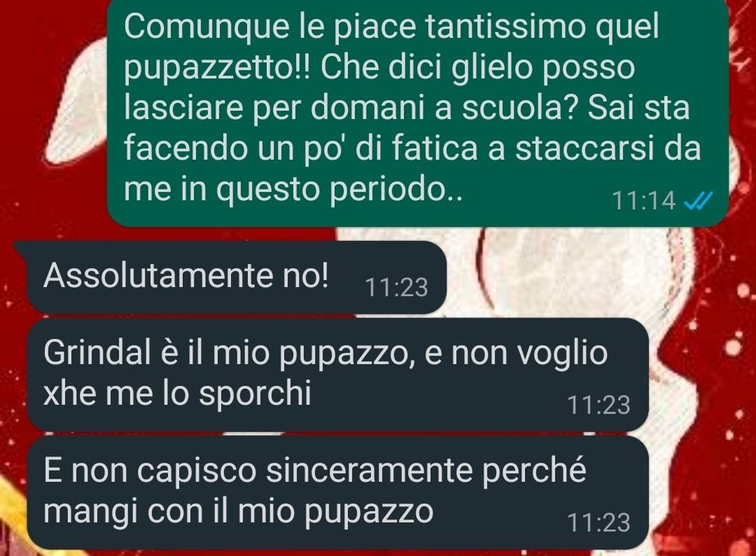This screenshot has height=556, width=756.
Task: Select the 'Grindal è il mio pupazzo' message
Action: click(x=337, y=375)
